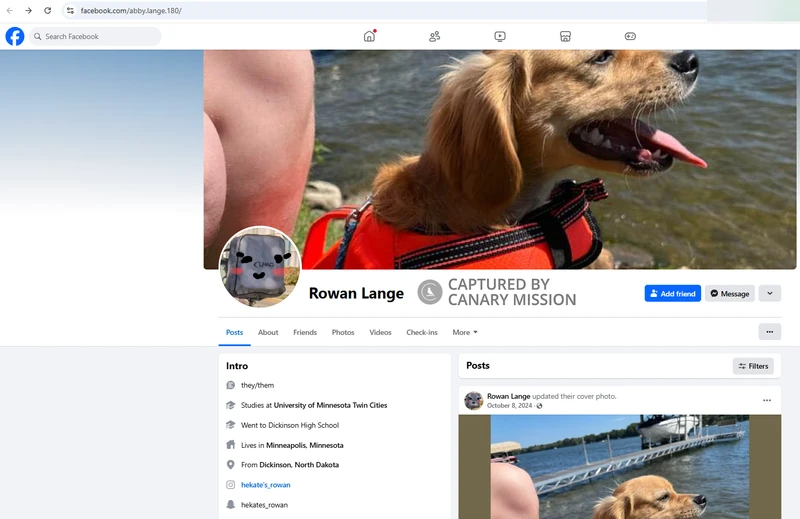Screen dimensions: 800x519
Task: Click the Instagram icon next to hekate's_rowan
Action: tap(231, 485)
